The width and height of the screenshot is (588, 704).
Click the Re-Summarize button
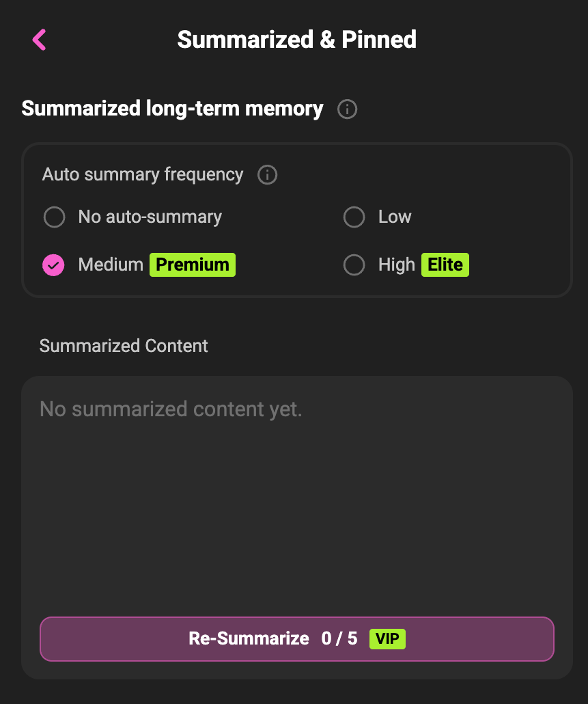pos(297,639)
